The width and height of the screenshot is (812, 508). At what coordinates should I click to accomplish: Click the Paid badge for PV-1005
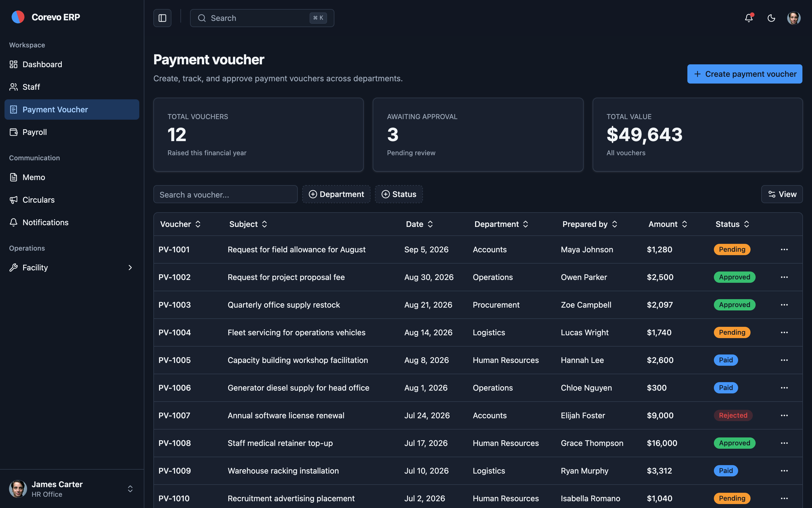click(726, 360)
